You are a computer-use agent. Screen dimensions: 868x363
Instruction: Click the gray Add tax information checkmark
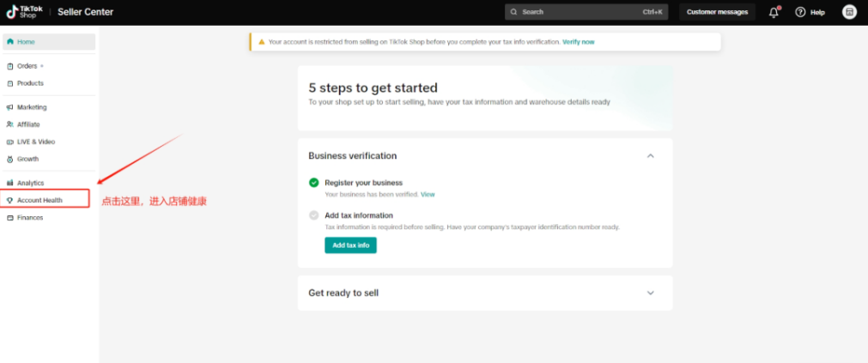[x=314, y=215]
